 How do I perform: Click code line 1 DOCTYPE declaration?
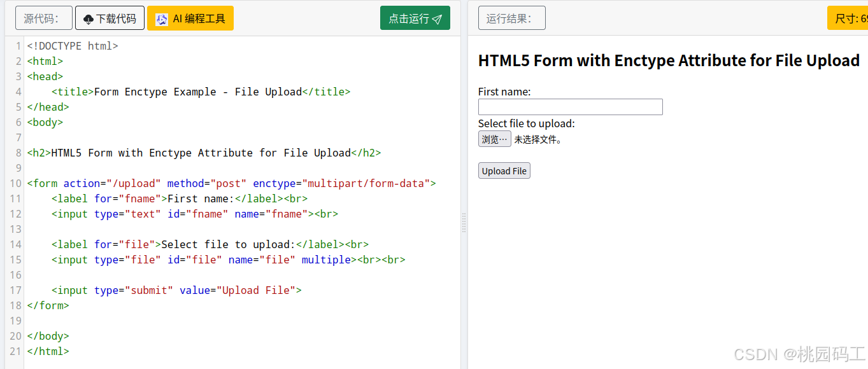pos(73,46)
